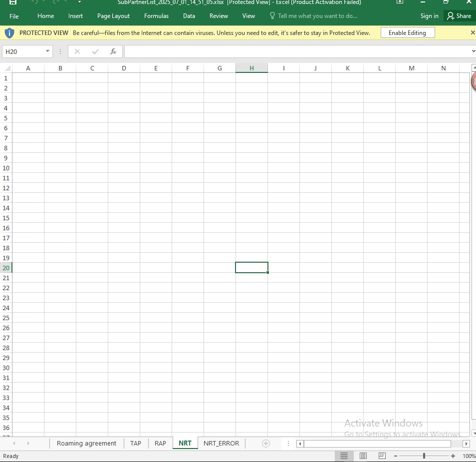The image size is (476, 462).
Task: Click the Enable Editing button
Action: pyautogui.click(x=407, y=33)
